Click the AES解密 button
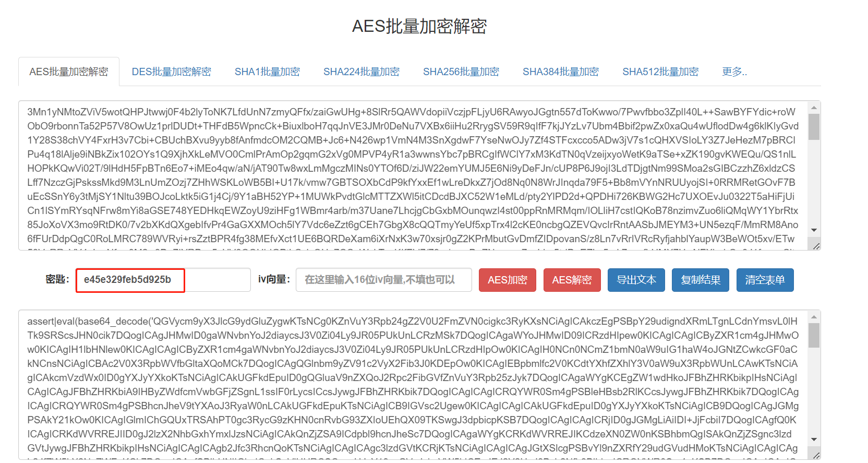 [572, 280]
